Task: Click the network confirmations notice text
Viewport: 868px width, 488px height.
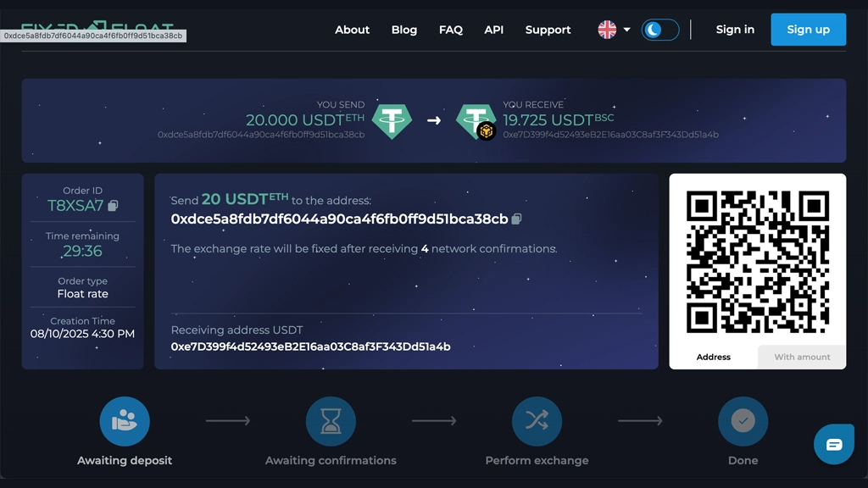Action: pos(364,249)
